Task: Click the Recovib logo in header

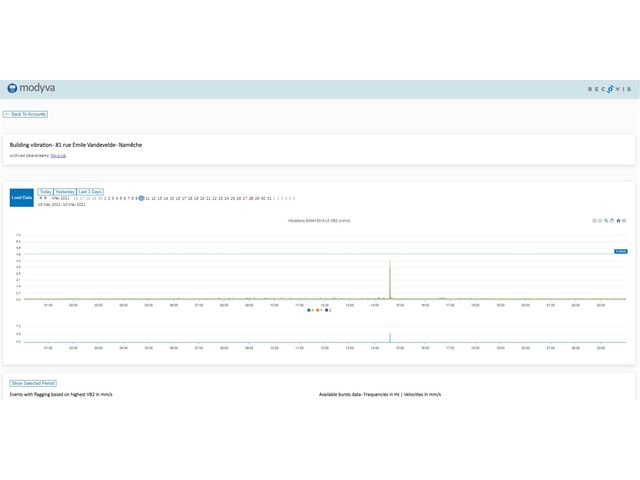Action: tap(609, 89)
